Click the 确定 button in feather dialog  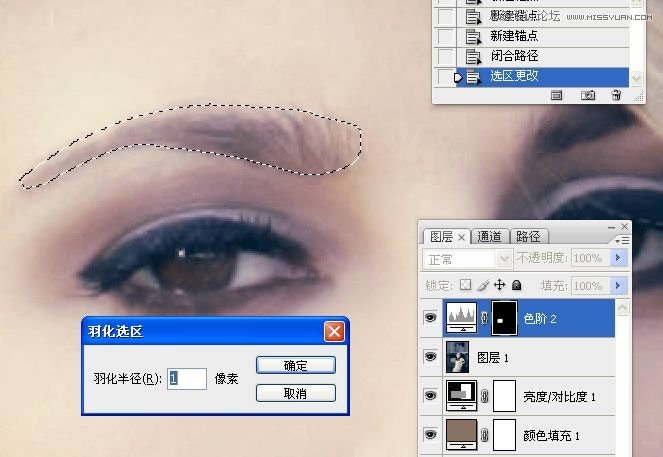(x=295, y=365)
